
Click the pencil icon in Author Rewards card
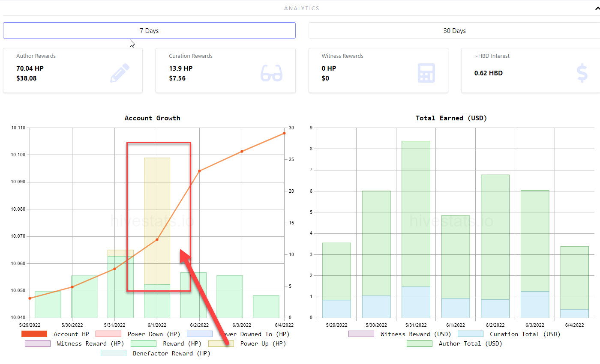[x=120, y=73]
